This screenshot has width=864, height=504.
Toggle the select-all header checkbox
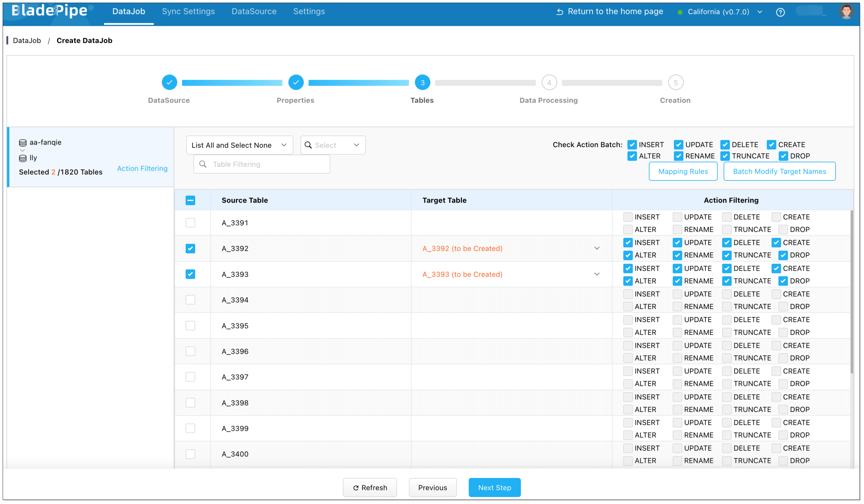pyautogui.click(x=190, y=200)
